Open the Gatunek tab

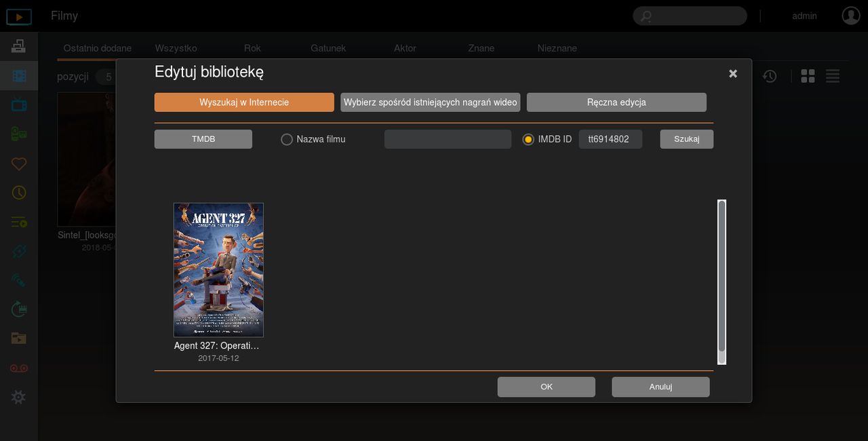(x=328, y=48)
